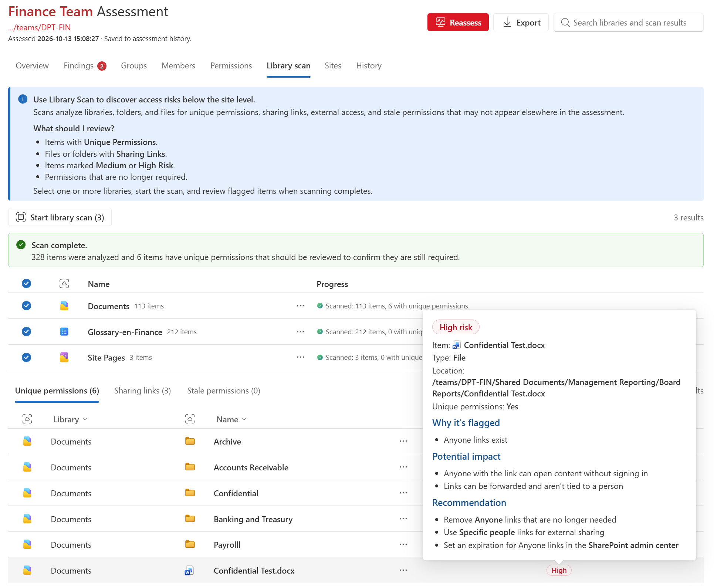Click the Documents library icon in scan list
Viewport: 714px width, 588px height.
(64, 306)
